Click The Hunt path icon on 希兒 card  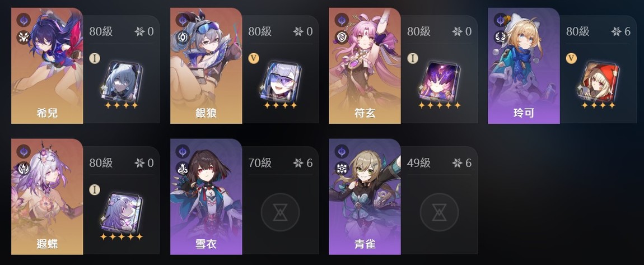point(24,38)
